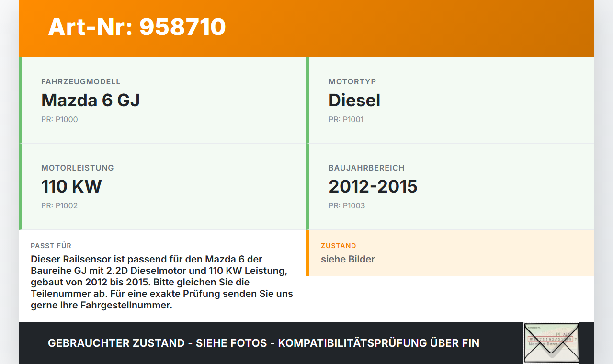The height and width of the screenshot is (364, 613).
Task: Click the PR: P1000 code under Fahrzeugmodell
Action: click(59, 119)
